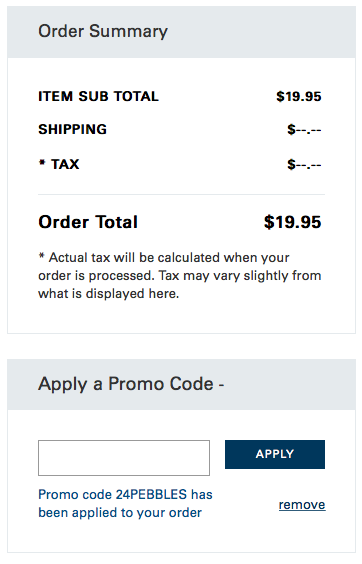Focus the promo code text field

click(124, 458)
